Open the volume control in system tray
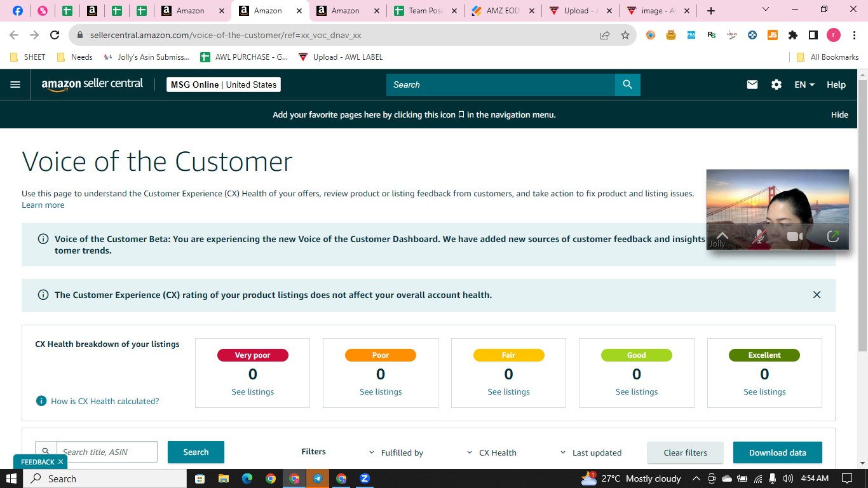The width and height of the screenshot is (868, 488). [x=788, y=478]
